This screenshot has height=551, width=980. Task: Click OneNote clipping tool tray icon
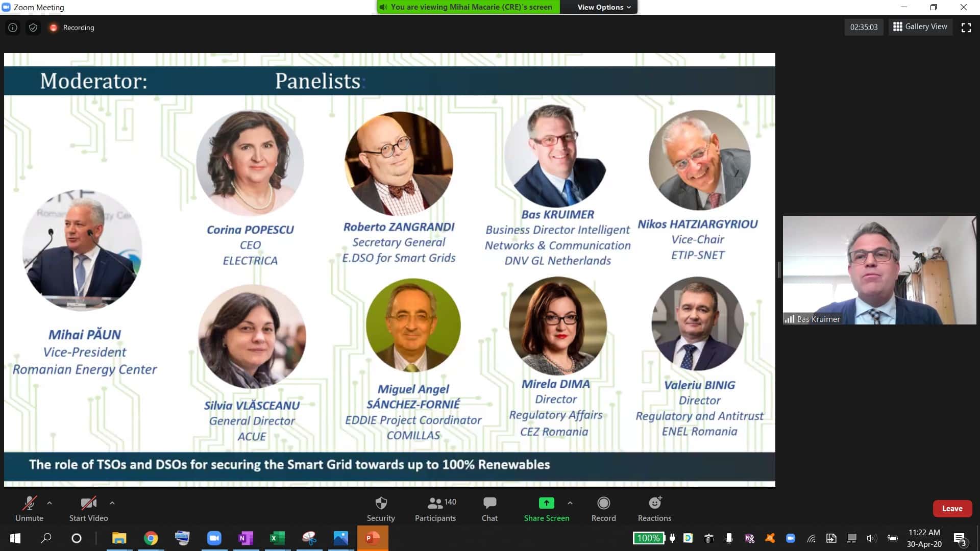click(750, 538)
